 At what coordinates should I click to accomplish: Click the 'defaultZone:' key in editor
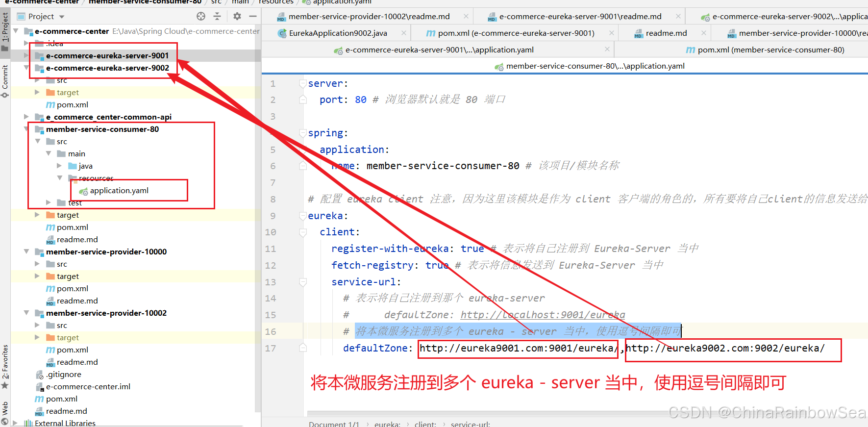tap(378, 348)
